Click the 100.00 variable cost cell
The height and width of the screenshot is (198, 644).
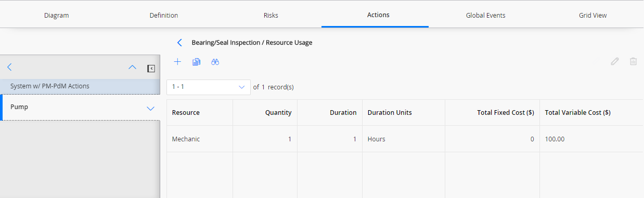point(591,139)
